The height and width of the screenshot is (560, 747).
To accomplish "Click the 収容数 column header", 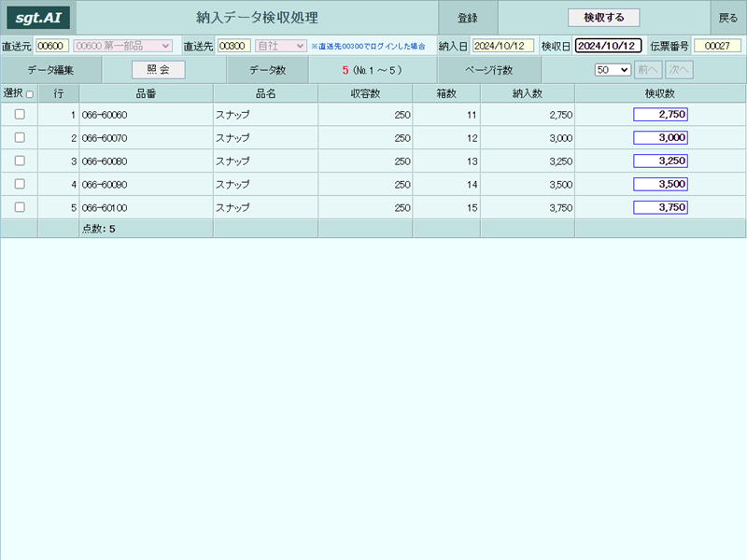I will (x=365, y=94).
